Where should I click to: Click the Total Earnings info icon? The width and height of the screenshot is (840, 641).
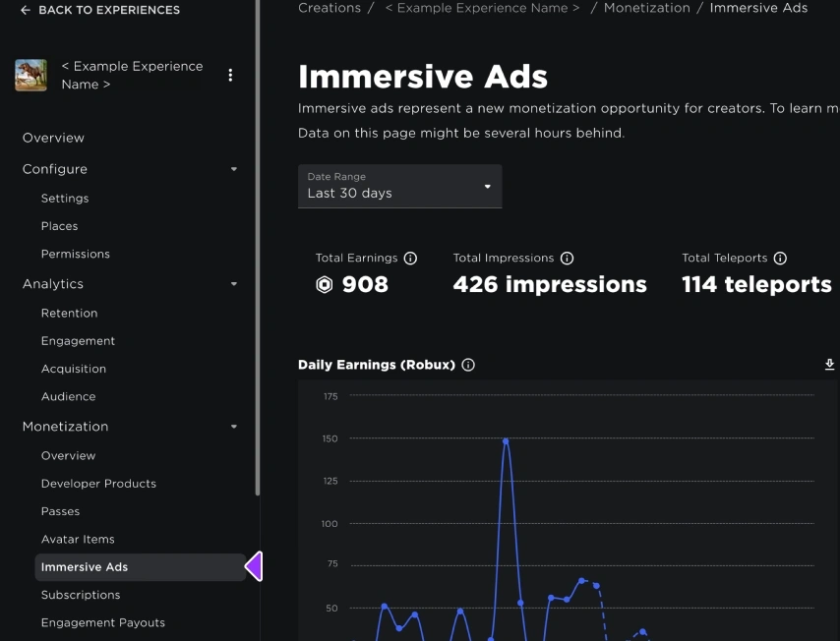tap(410, 259)
